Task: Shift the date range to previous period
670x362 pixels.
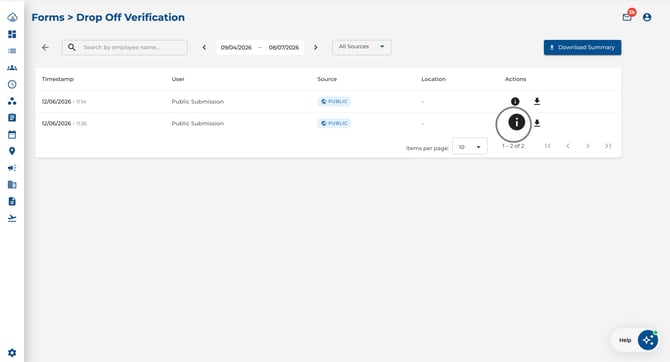Action: [x=204, y=47]
